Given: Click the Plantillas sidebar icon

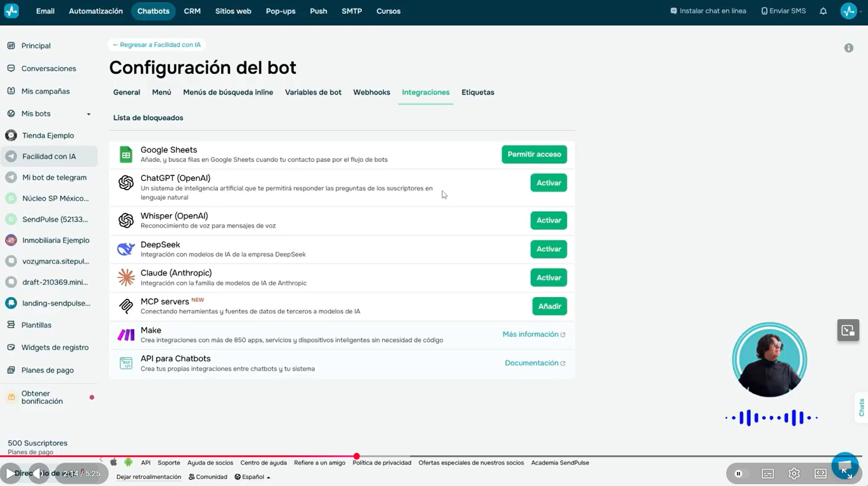Looking at the screenshot, I should pyautogui.click(x=11, y=325).
